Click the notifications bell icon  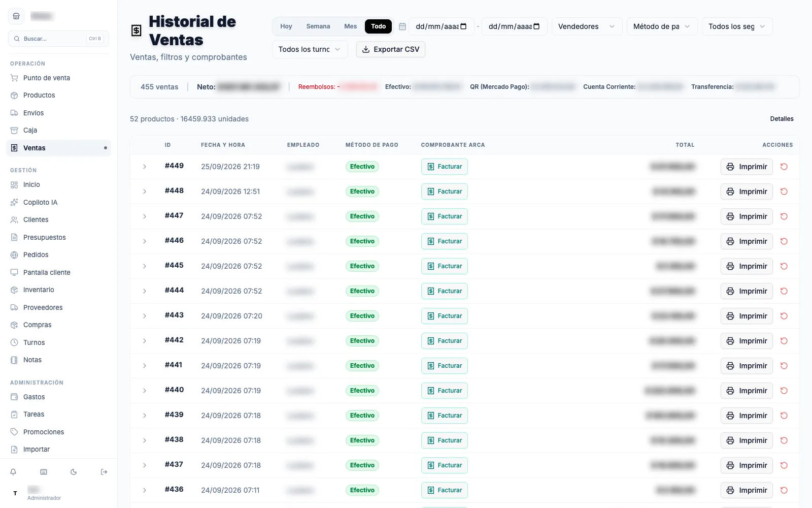point(13,472)
